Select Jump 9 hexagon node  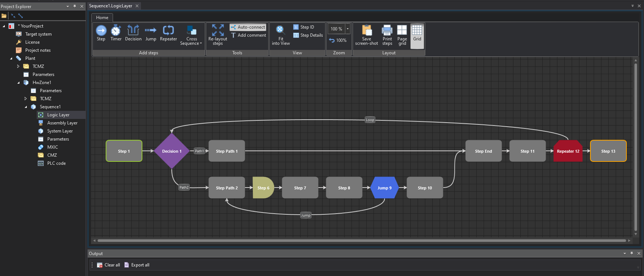(x=385, y=188)
